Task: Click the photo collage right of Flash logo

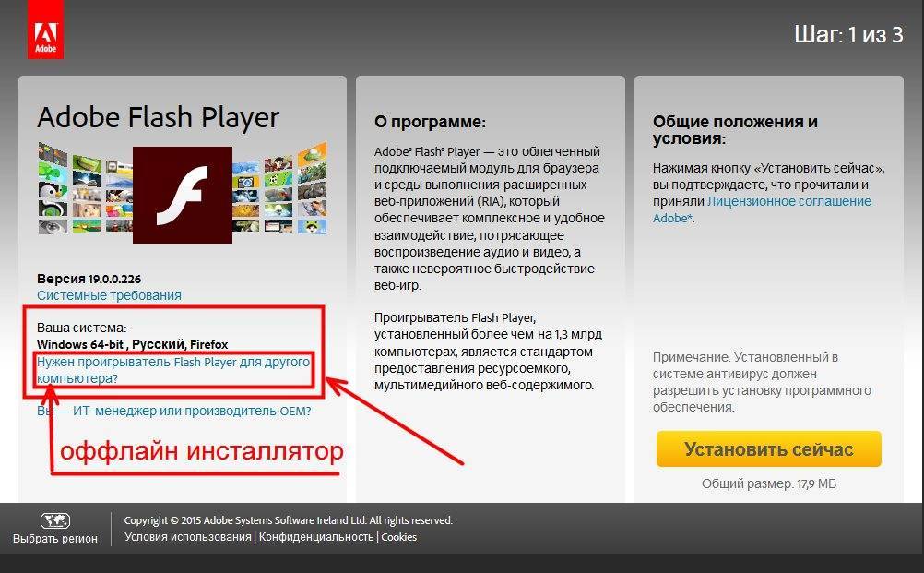Action: pos(279,187)
